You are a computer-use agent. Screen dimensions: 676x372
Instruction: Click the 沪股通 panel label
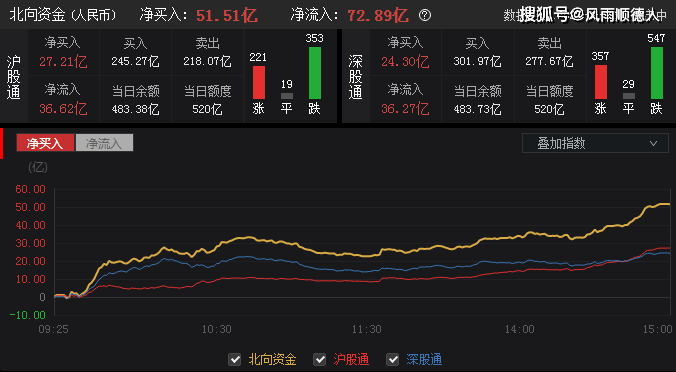coord(14,76)
